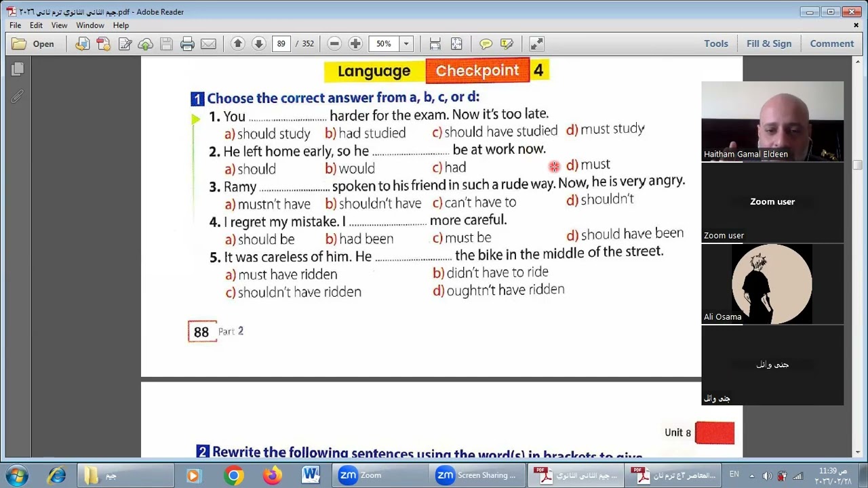
Task: Click the EN language indicator
Action: point(734,474)
